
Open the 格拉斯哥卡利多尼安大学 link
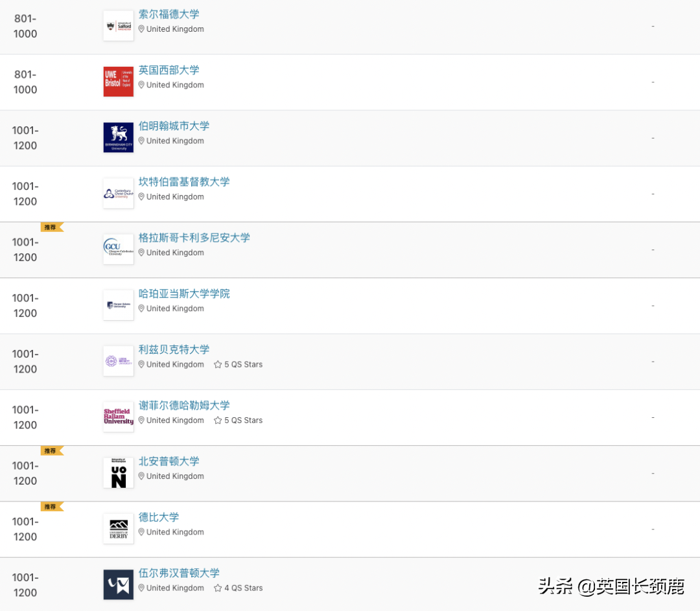[x=194, y=237]
